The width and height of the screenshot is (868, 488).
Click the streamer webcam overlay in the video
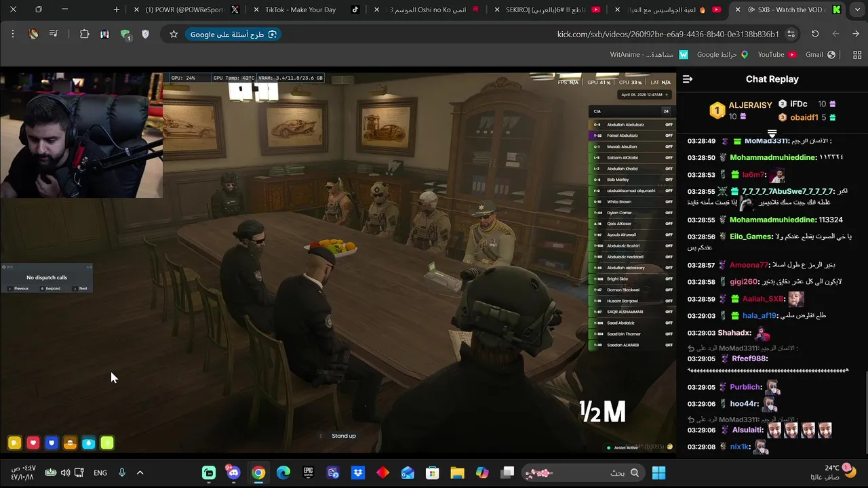click(81, 136)
